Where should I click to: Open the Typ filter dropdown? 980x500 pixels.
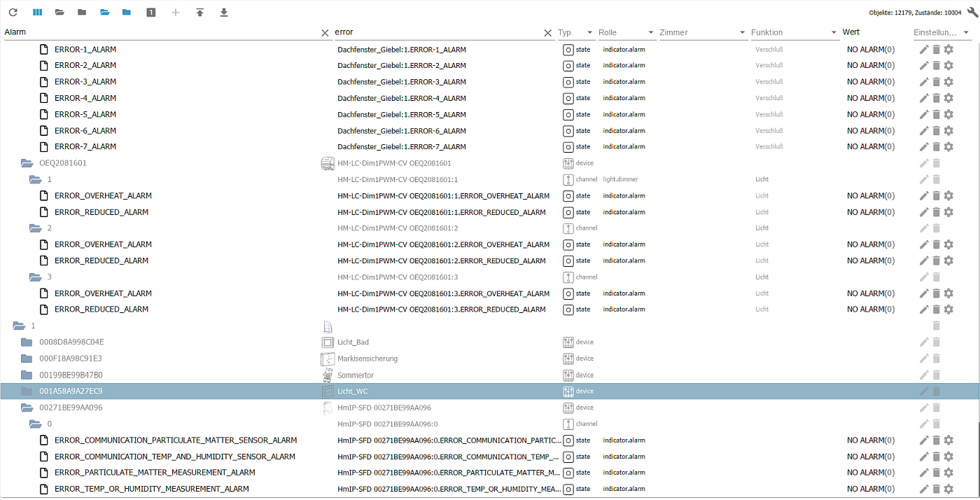pos(576,33)
